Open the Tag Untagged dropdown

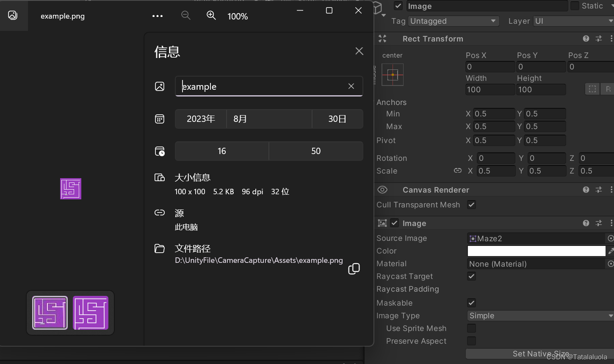tap(454, 21)
